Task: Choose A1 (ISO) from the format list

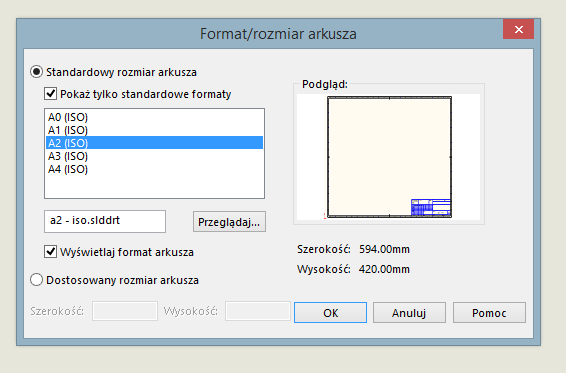Action: pyautogui.click(x=154, y=130)
